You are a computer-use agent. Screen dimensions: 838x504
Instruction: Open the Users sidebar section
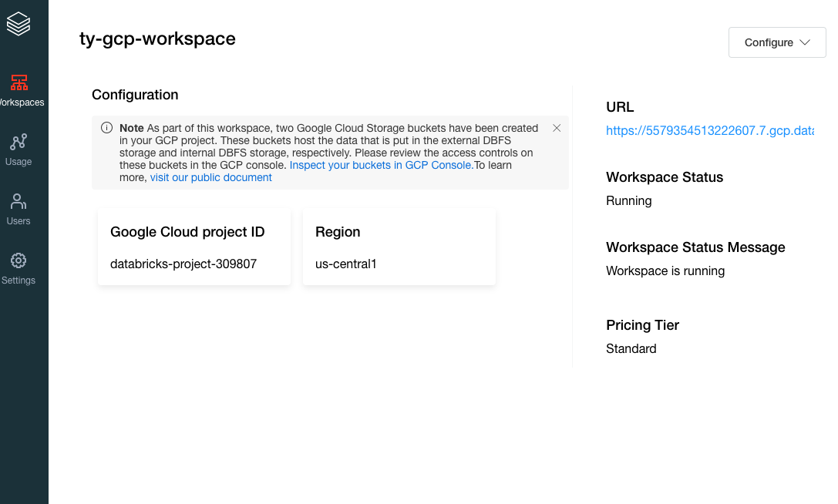19,210
